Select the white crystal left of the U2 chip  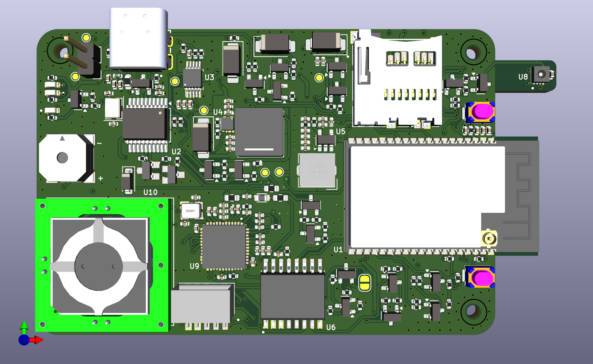(112, 108)
